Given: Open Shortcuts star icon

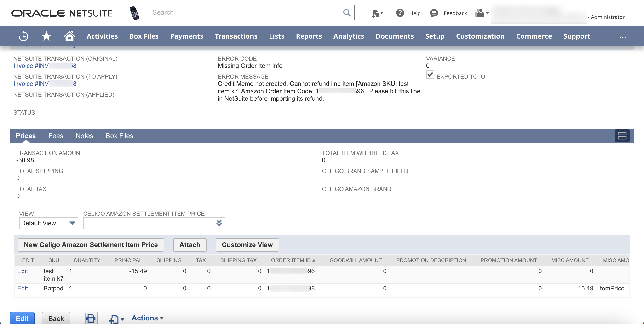Looking at the screenshot, I should click(46, 36).
